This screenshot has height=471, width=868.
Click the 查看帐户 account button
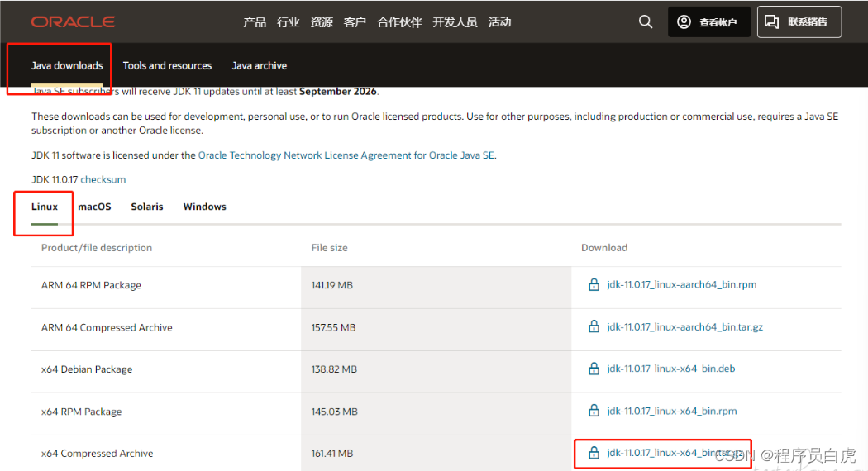pos(709,21)
